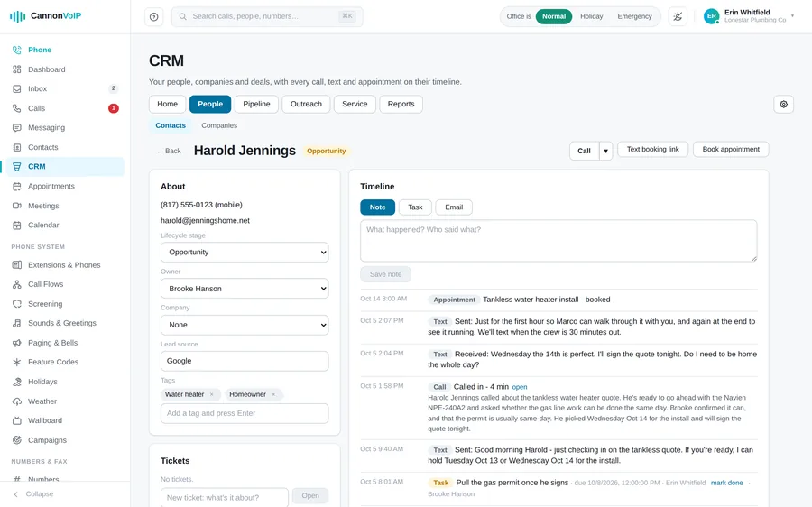Screen dimensions: 812x507
Task: Click the CRM funnel icon
Action: point(17,166)
